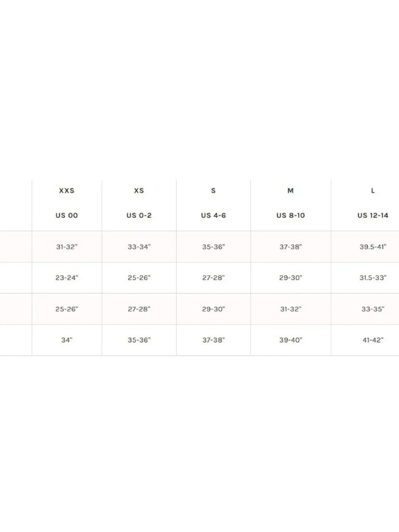
Task: Select the 33-34" measurement cell
Action: pyautogui.click(x=139, y=247)
